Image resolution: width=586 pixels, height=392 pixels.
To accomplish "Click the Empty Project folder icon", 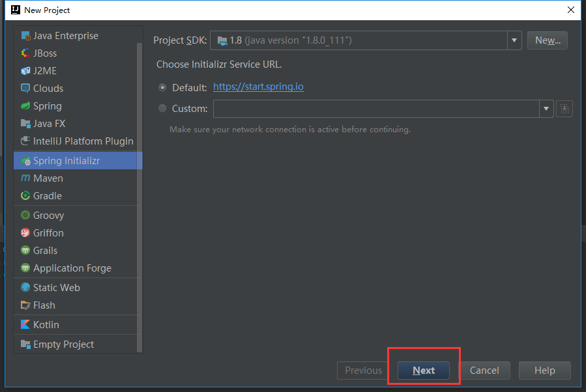I will point(25,344).
